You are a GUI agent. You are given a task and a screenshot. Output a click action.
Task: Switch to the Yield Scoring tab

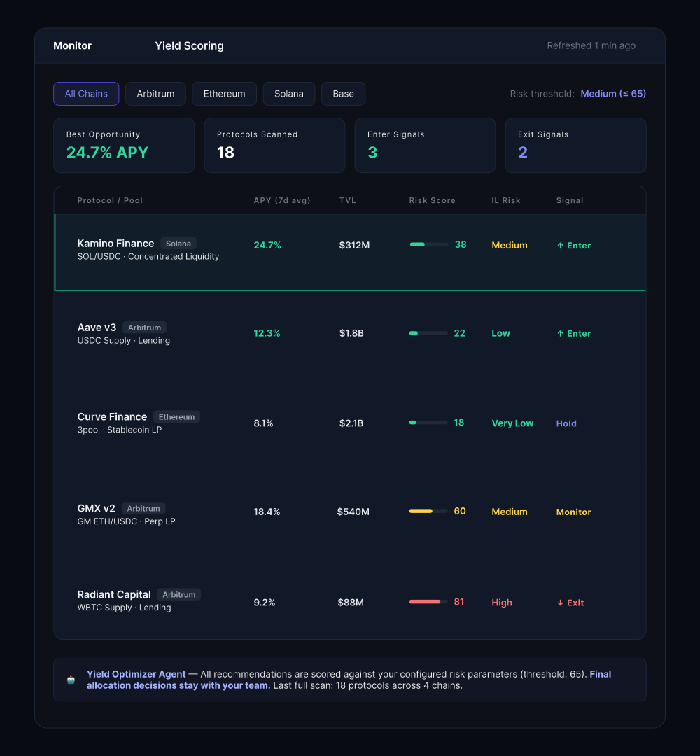coord(189,45)
